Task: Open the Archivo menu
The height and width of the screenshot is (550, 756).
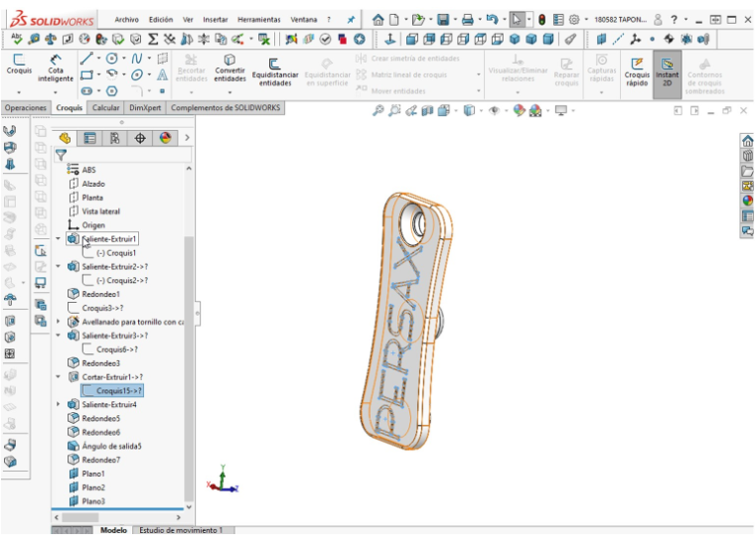Action: pyautogui.click(x=126, y=20)
